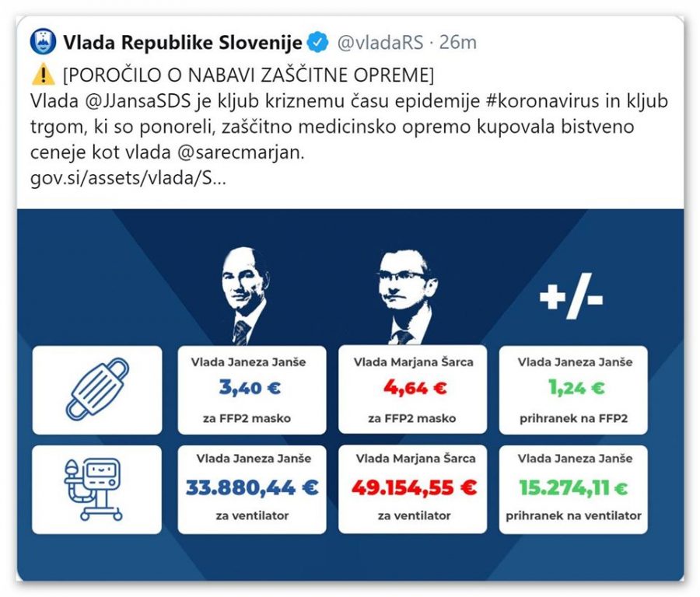Image resolution: width=700 pixels, height=597 pixels.
Task: Click Janez Janša portrait illustration
Action: click(x=244, y=296)
